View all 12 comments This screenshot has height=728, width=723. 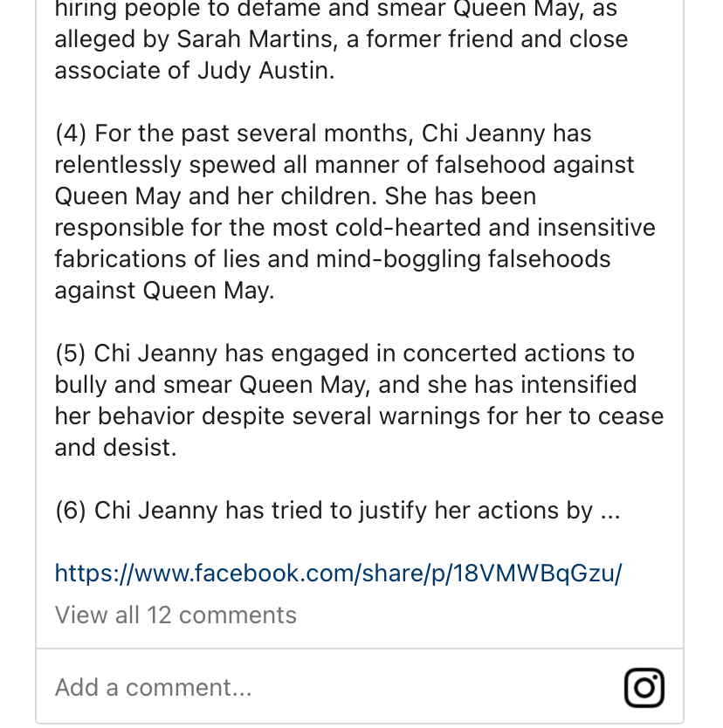tap(176, 615)
